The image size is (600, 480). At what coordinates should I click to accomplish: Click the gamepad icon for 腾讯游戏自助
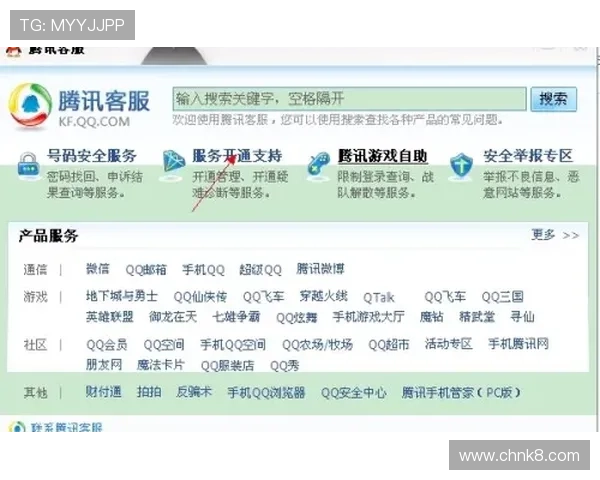pos(319,165)
